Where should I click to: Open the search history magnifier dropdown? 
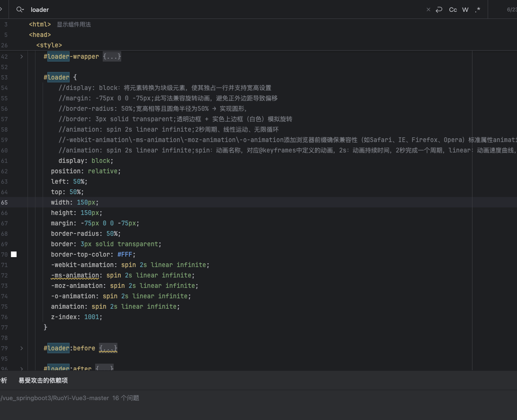pos(20,9)
